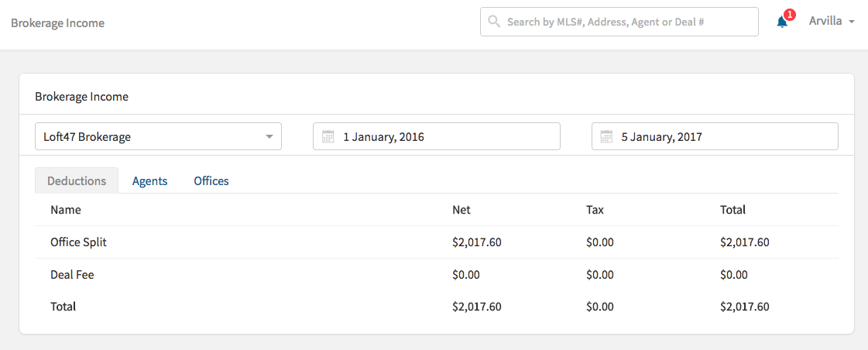Click calendar icon beside 1 January, 2016
The width and height of the screenshot is (868, 350).
(x=328, y=137)
